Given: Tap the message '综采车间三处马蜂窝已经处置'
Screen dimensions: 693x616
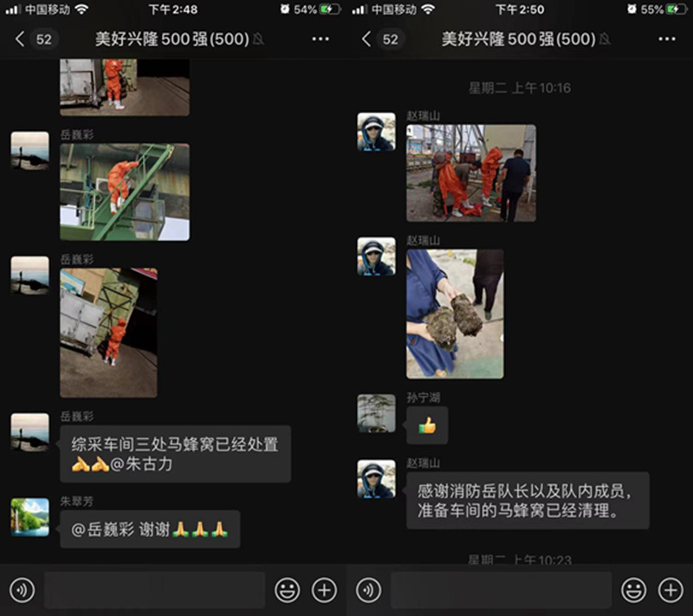Looking at the screenshot, I should [x=176, y=454].
